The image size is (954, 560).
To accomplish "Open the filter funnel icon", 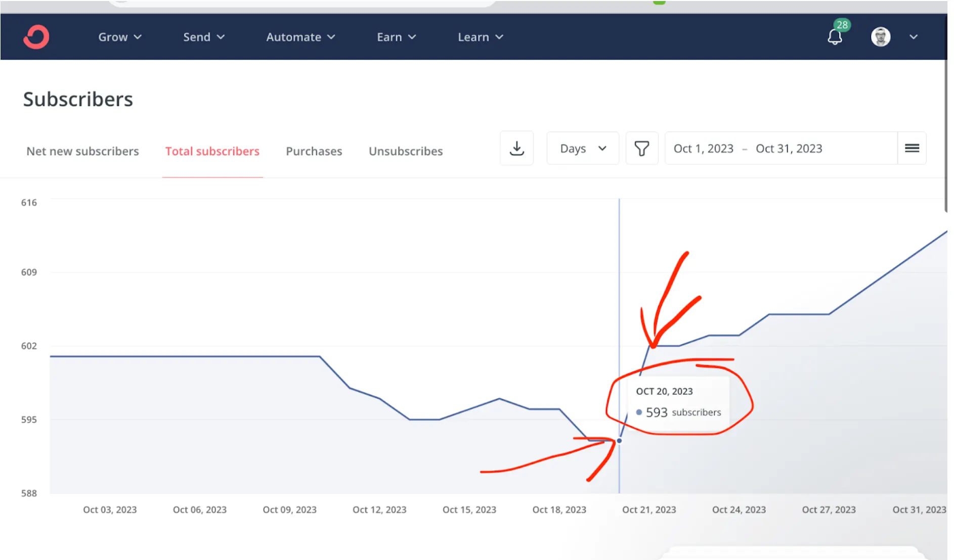I will [641, 148].
